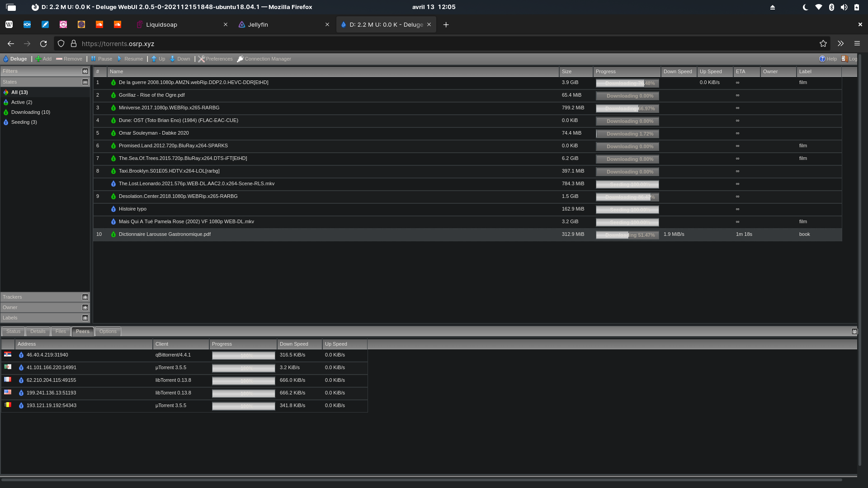Switch to the Files tab
The height and width of the screenshot is (488, 868).
61,332
